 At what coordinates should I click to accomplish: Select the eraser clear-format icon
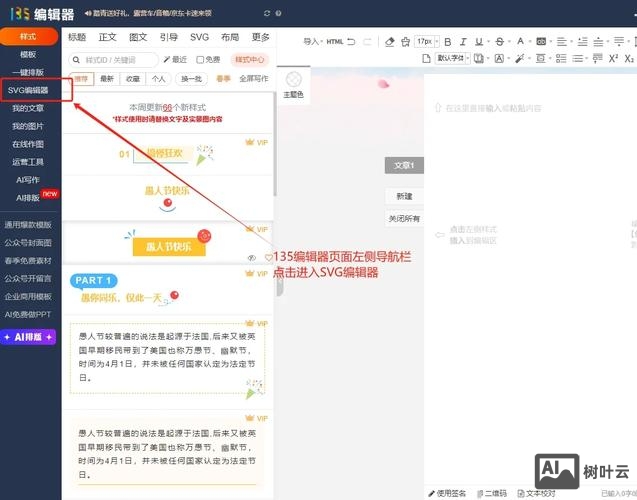(390, 41)
